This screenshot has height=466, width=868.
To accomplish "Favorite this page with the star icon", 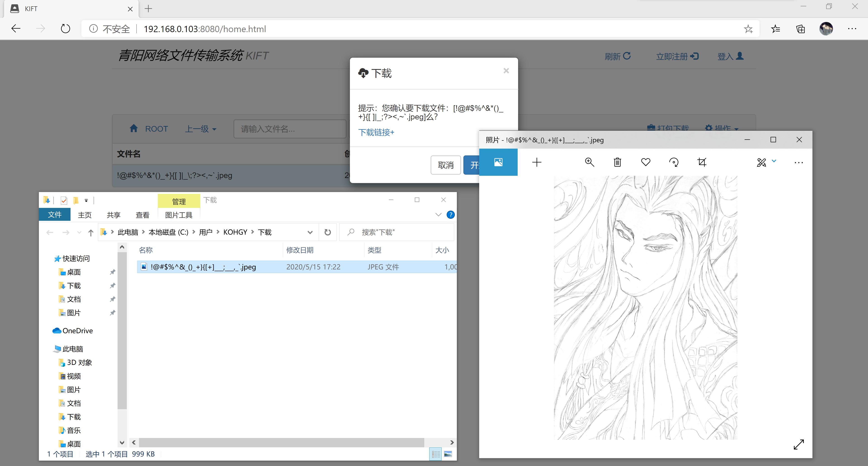I will tap(748, 29).
